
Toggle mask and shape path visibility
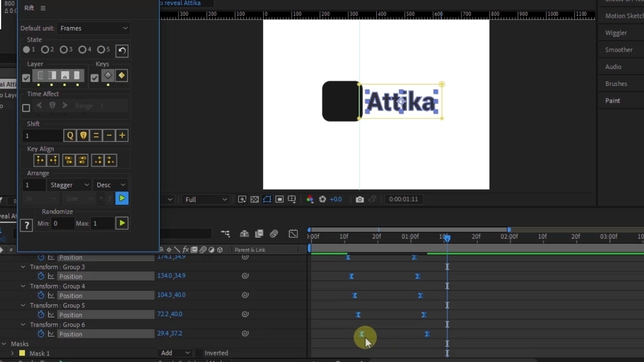coord(267,199)
